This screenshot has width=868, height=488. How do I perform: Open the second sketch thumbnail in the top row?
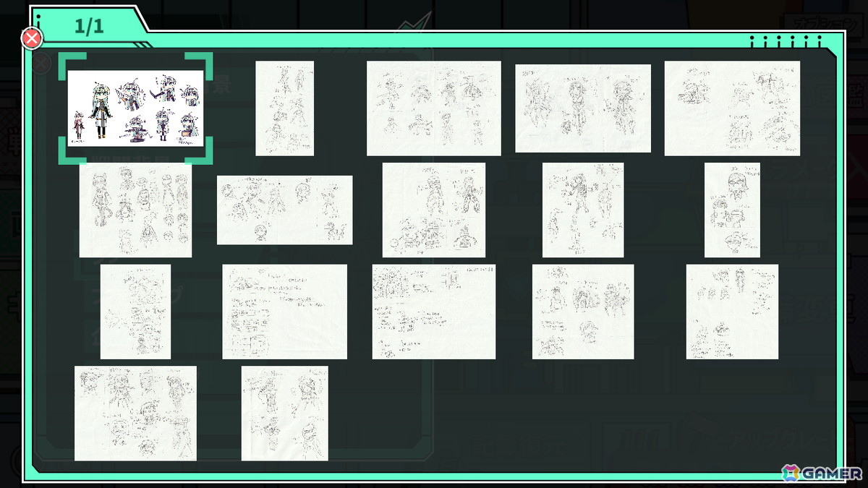(284, 108)
